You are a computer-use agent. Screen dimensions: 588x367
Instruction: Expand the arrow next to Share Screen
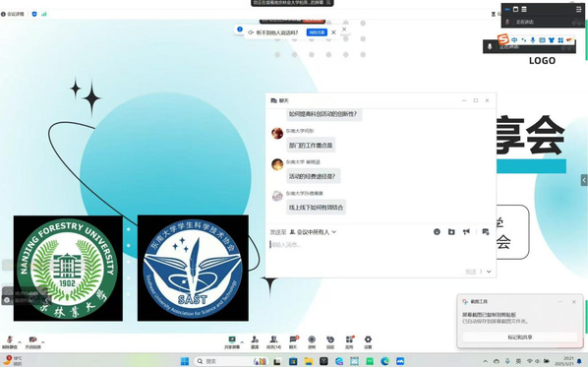242,341
